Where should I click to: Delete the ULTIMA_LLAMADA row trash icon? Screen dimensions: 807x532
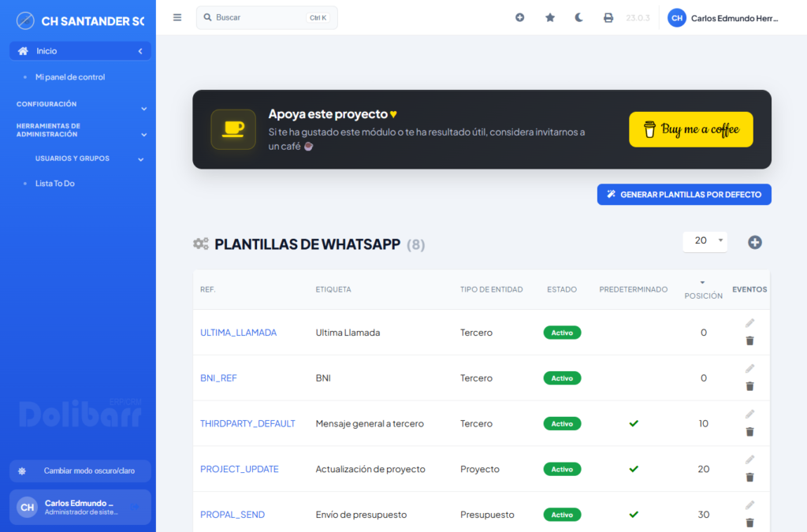(750, 340)
